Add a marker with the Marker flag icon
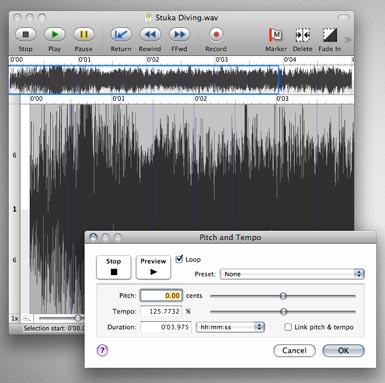 click(276, 35)
